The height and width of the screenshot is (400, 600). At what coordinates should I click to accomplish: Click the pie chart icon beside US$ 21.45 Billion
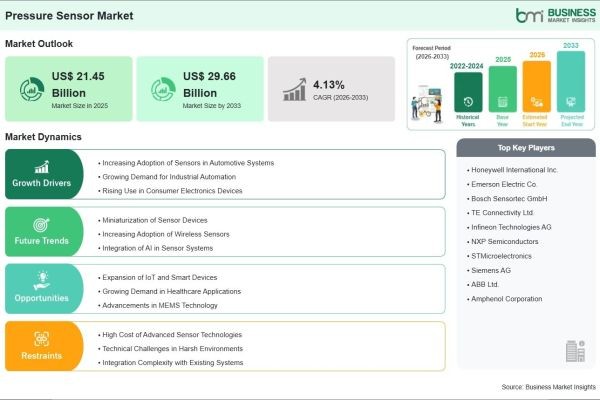32,89
